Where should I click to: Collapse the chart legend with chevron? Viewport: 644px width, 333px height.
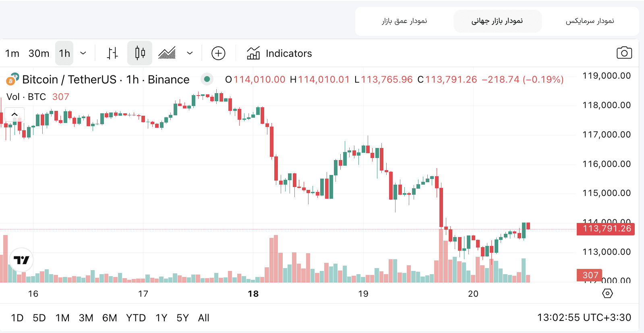click(x=14, y=114)
